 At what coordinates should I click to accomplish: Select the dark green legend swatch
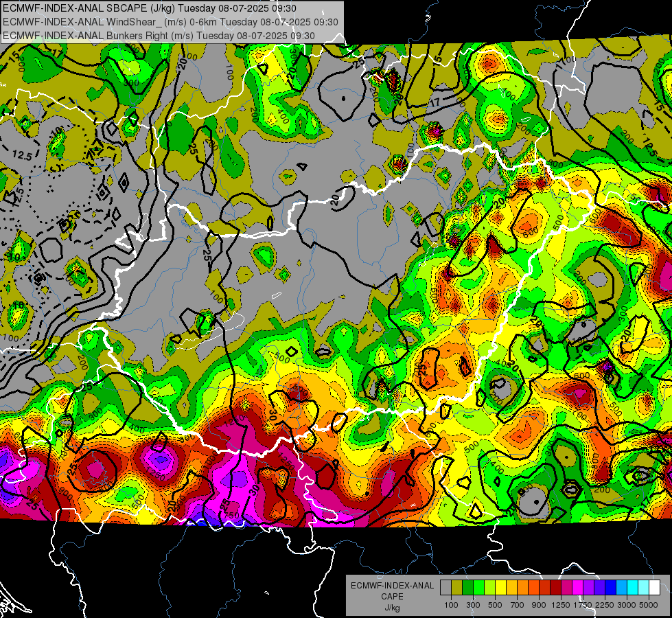click(467, 588)
